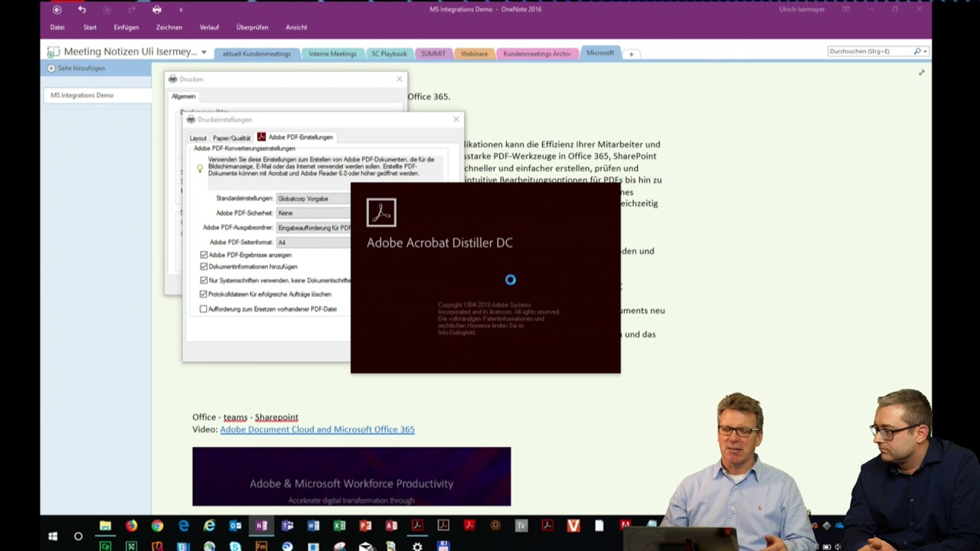The height and width of the screenshot is (551, 980).
Task: Switch to the Layout tab in Druckeinstellungen
Action: click(x=198, y=138)
